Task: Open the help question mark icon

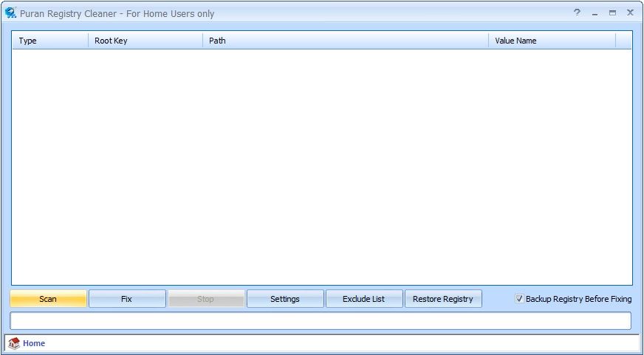Action: point(577,13)
